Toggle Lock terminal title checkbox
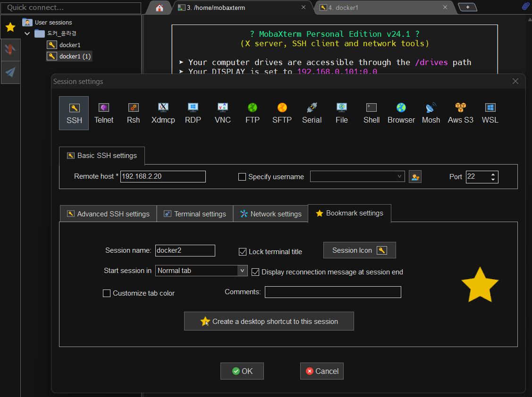Screen dimensions: 532x397 pyautogui.click(x=242, y=252)
